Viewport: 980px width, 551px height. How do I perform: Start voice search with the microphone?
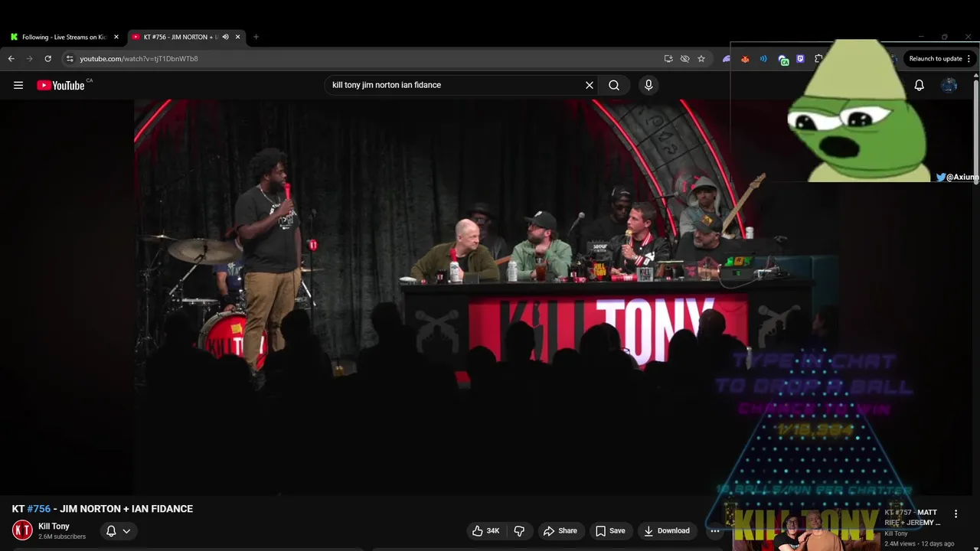(648, 85)
